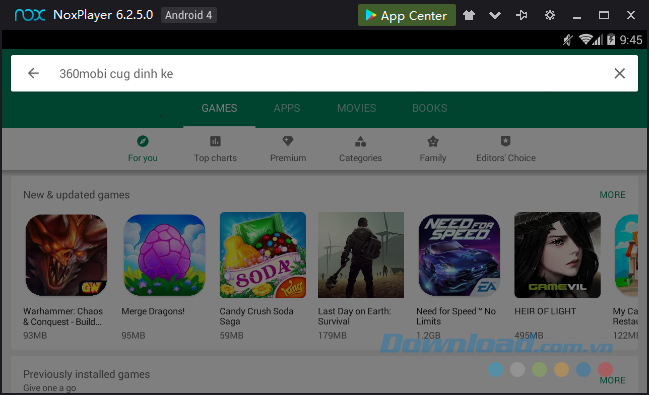Switch to the BOOKS tab
649x395 pixels.
click(430, 108)
